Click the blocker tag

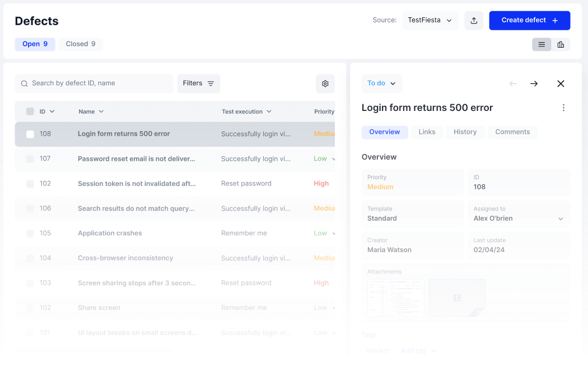point(377,351)
